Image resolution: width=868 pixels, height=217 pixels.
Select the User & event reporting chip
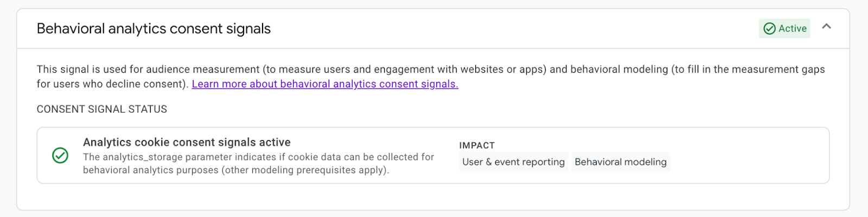513,162
